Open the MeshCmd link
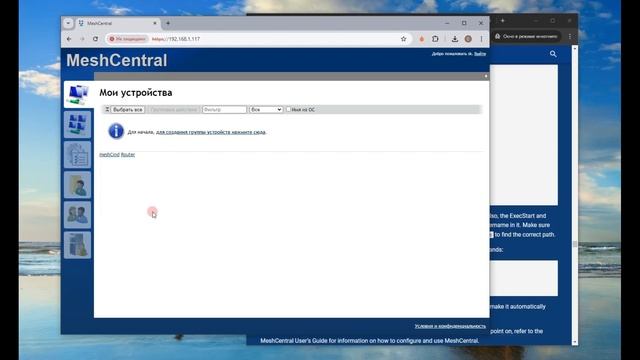640x360 pixels. pos(109,155)
